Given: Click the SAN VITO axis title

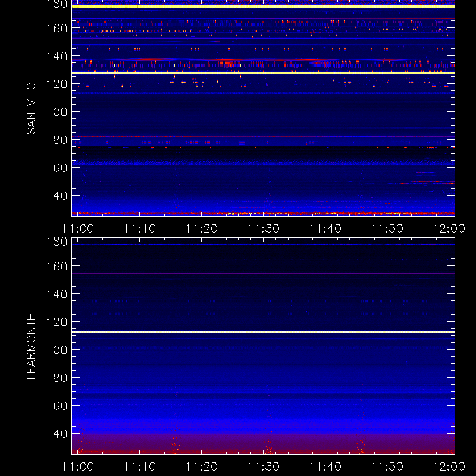Looking at the screenshot, I should (32, 108).
